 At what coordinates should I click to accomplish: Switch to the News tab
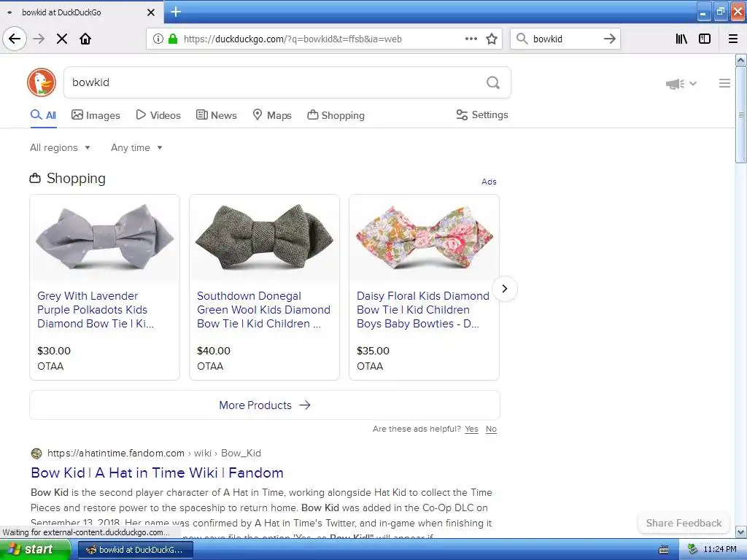coord(217,115)
